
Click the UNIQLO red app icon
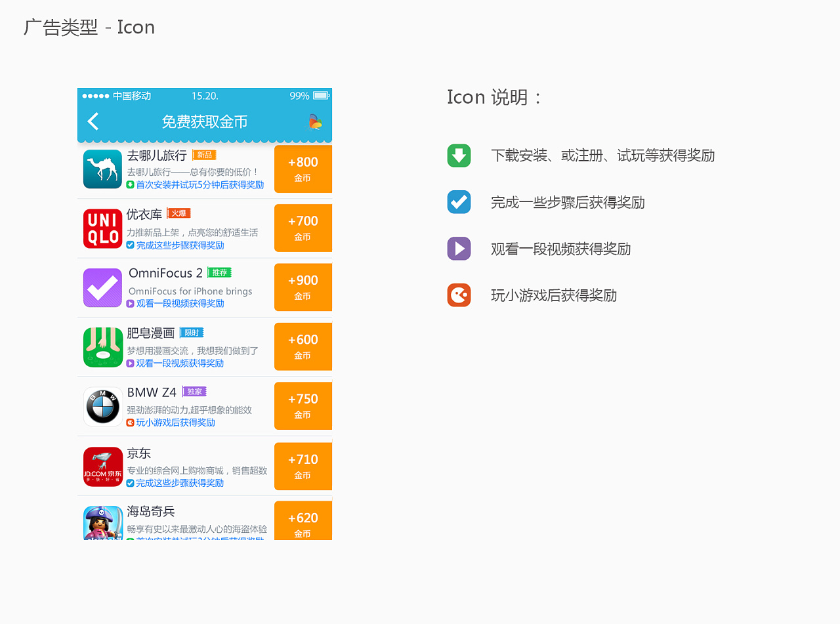tap(102, 228)
